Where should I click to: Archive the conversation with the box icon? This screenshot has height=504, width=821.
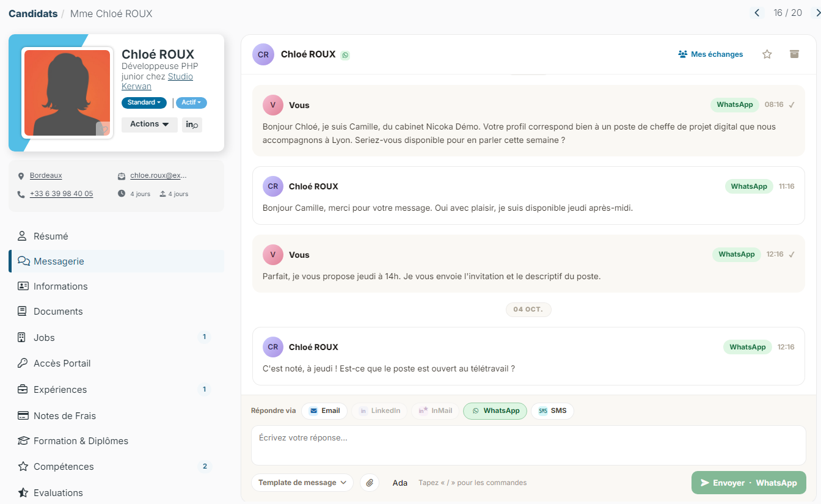[794, 54]
